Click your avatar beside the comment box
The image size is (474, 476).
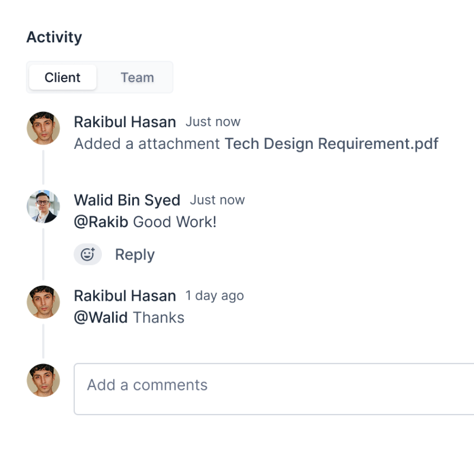pyautogui.click(x=43, y=380)
